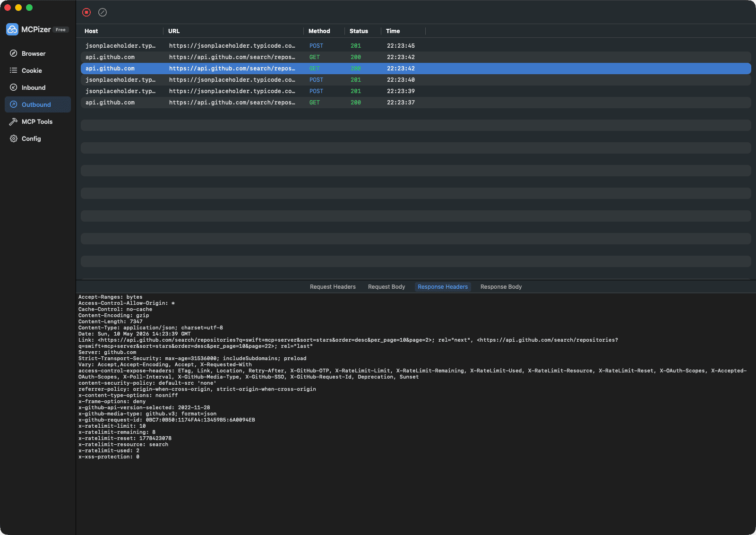
Task: Select the jsonplaceholder request at 22:23:39
Action: [416, 91]
